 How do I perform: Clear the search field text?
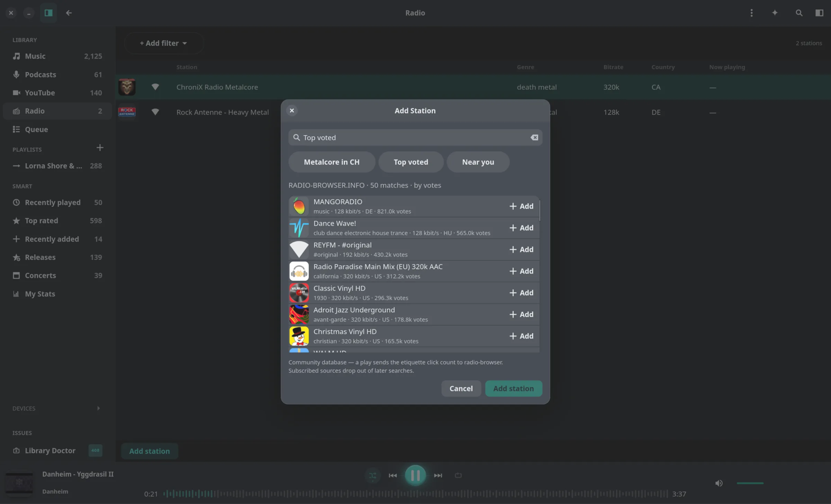[x=534, y=137]
